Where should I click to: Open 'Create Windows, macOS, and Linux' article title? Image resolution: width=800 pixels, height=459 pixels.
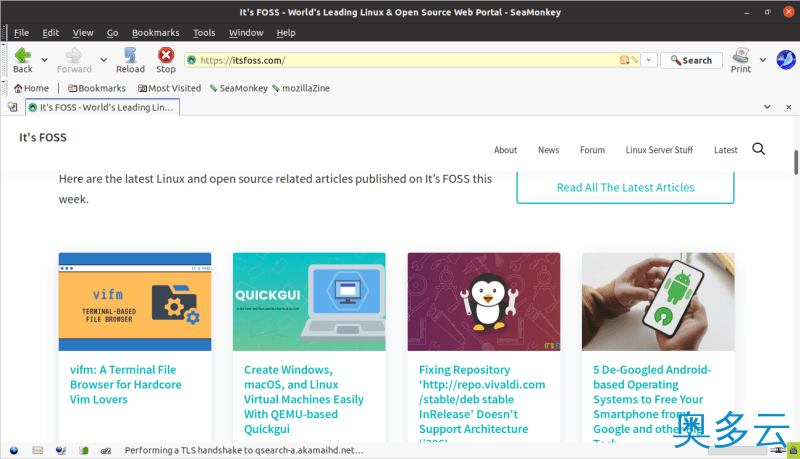(x=304, y=399)
